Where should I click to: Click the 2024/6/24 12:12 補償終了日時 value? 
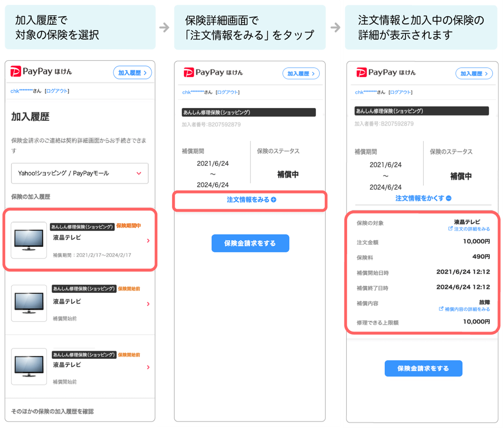point(463,287)
